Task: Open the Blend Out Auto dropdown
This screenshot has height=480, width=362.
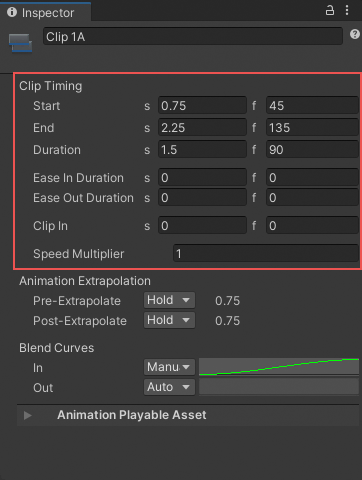Action: pyautogui.click(x=169, y=387)
